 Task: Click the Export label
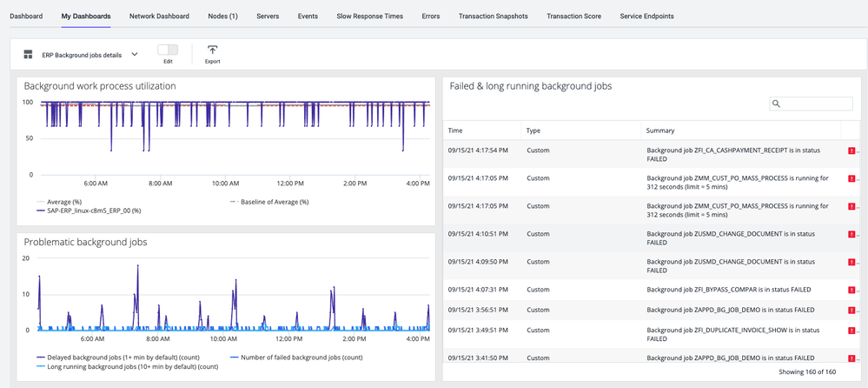[x=213, y=62]
